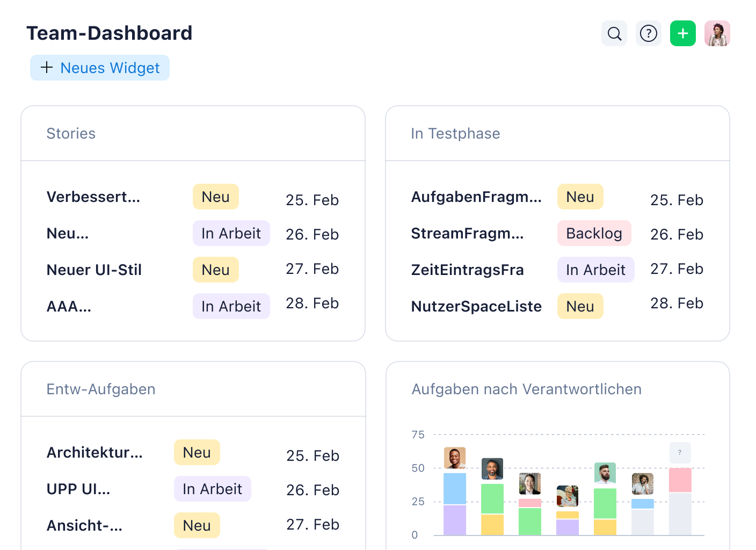Open the 'NutzerSpaceListe' task in Testphase

click(x=476, y=306)
